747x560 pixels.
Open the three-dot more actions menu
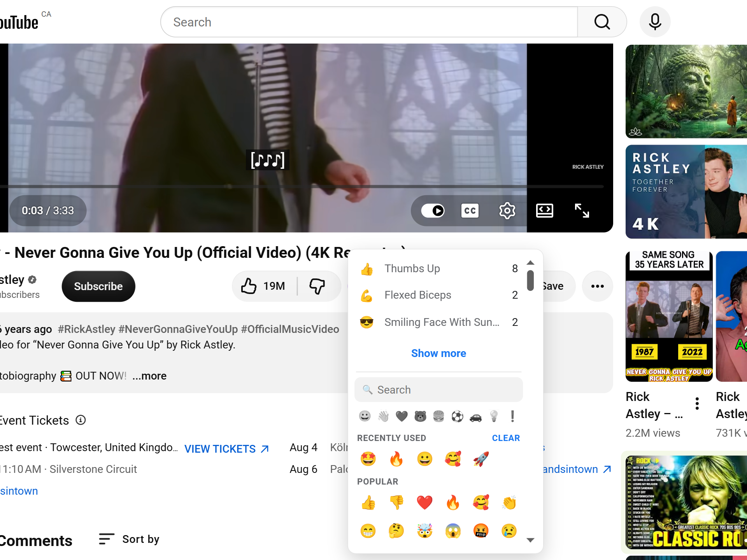point(598,286)
